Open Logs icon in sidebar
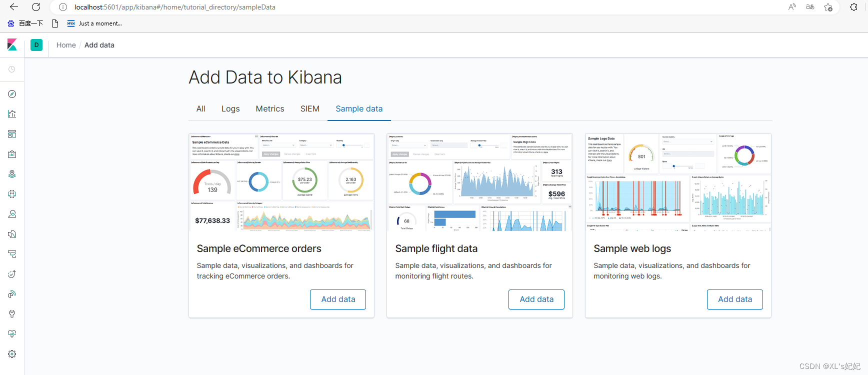The width and height of the screenshot is (868, 375). pyautogui.click(x=12, y=234)
